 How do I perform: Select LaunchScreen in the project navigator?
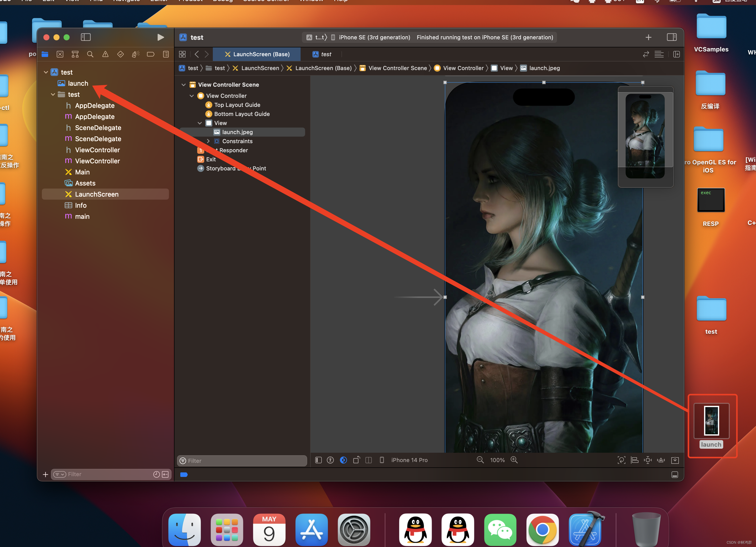coord(105,194)
